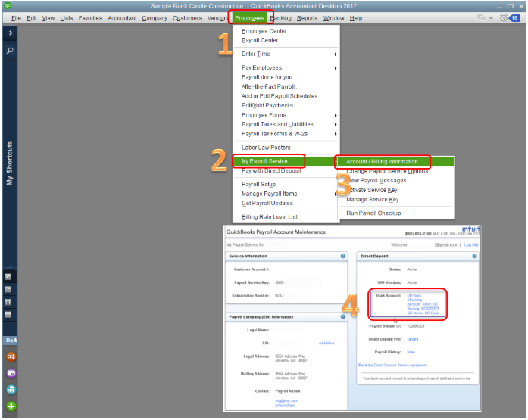Select Pay with Direct Deposit
The width and height of the screenshot is (528, 420).
click(x=271, y=171)
